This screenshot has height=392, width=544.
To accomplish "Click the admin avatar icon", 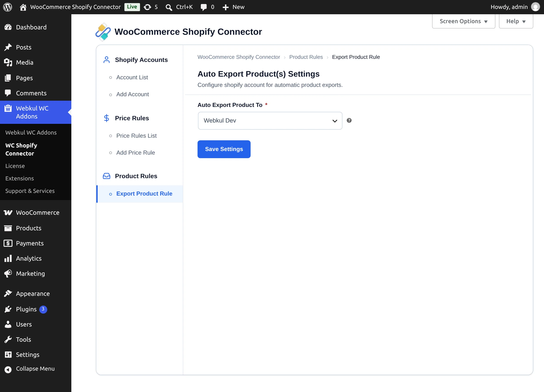I will click(535, 7).
